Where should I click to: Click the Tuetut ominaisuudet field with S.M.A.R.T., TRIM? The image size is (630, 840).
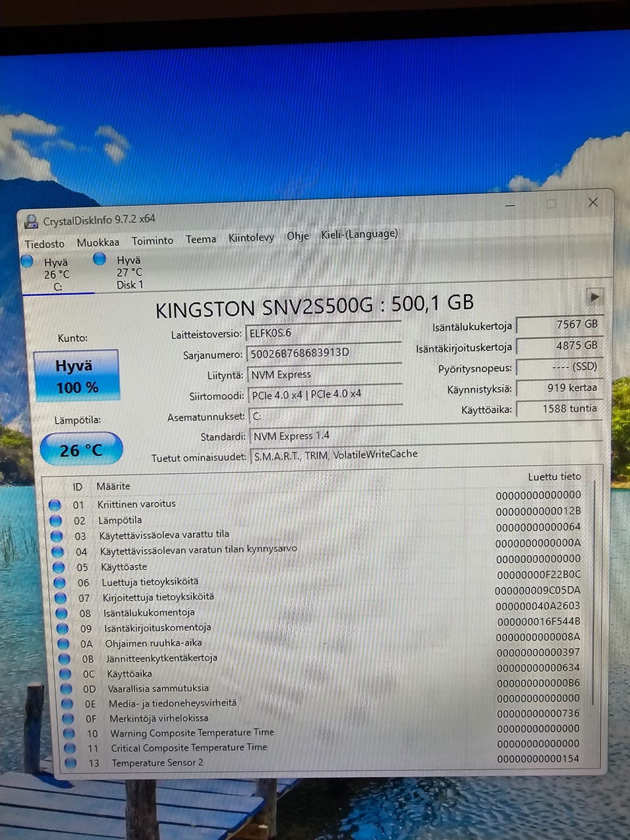pyautogui.click(x=426, y=455)
